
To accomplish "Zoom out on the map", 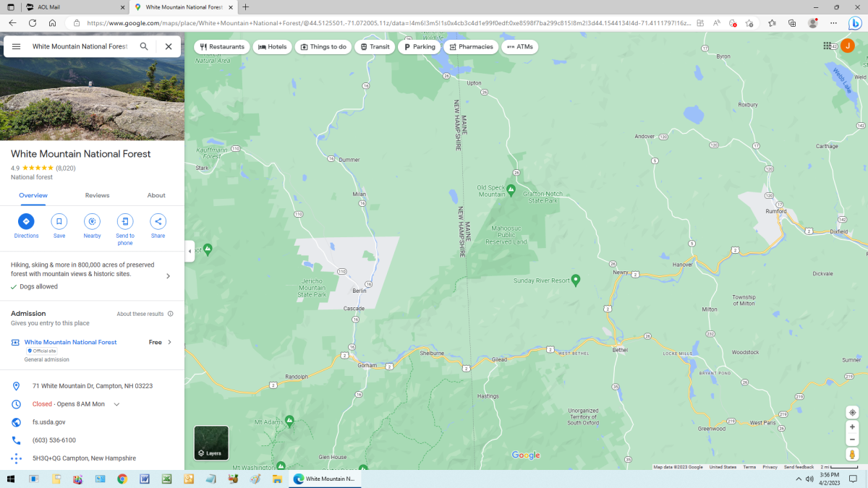I will pos(853,440).
